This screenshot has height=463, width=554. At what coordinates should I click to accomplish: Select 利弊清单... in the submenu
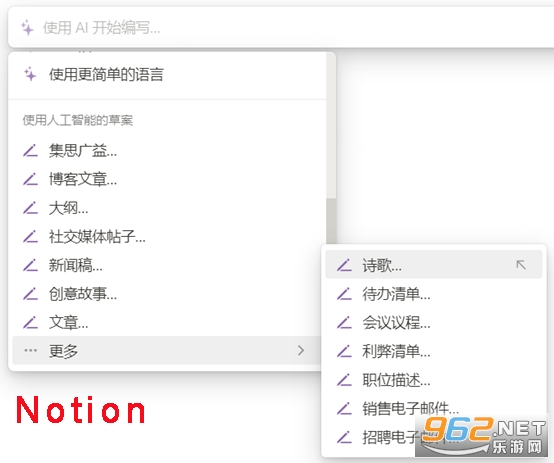click(x=434, y=351)
